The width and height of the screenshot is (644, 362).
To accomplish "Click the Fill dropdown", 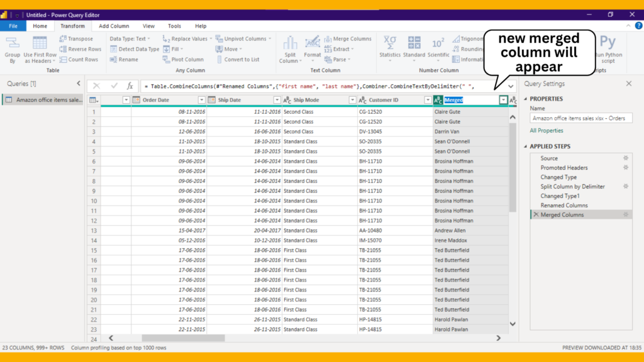I will (x=173, y=49).
